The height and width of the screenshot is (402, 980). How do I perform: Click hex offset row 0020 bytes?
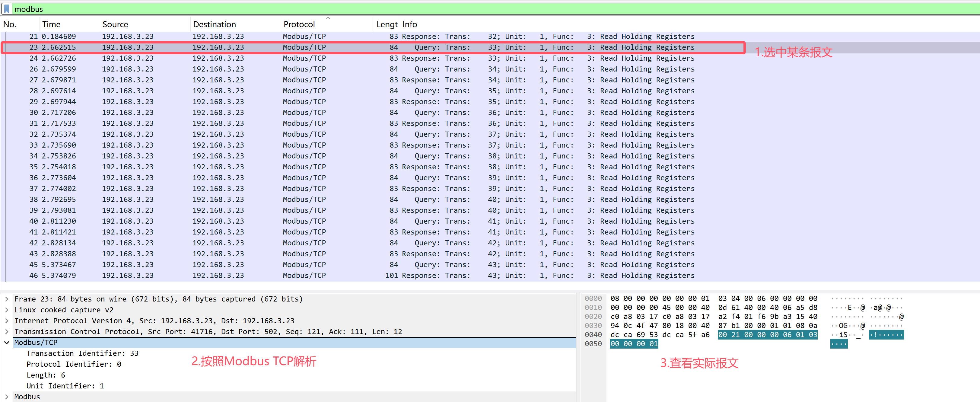point(714,317)
